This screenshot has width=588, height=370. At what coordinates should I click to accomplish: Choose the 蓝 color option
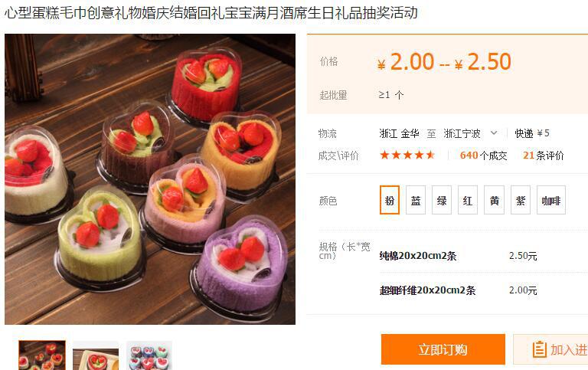tap(416, 200)
